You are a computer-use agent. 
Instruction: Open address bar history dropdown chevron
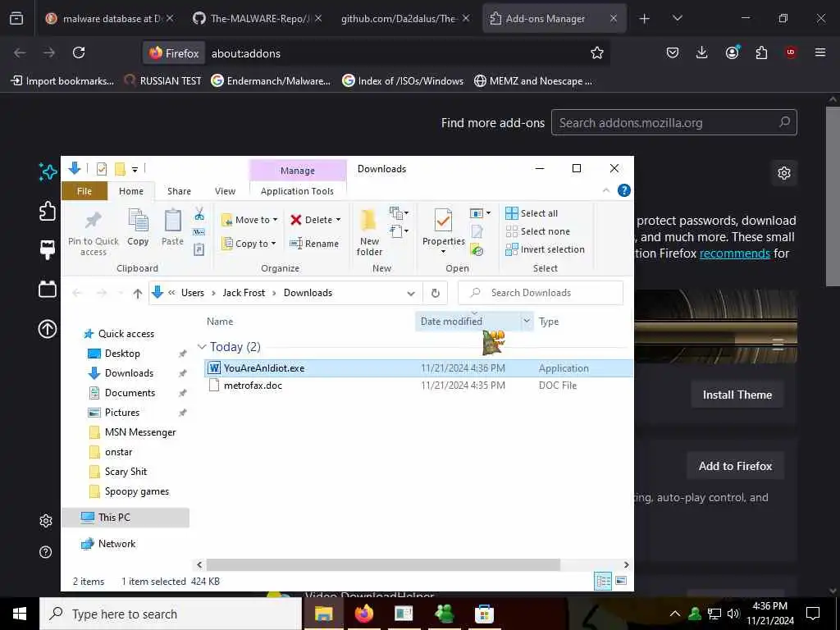click(x=411, y=293)
